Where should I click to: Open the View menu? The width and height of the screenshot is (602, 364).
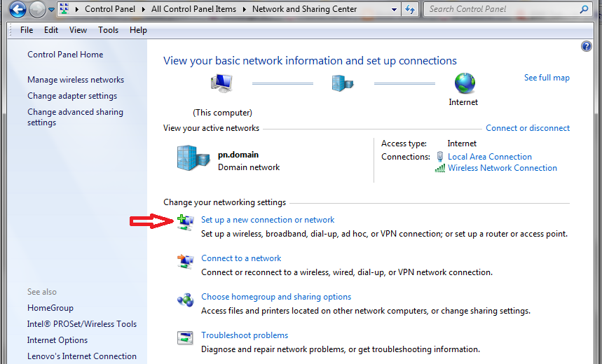[78, 30]
